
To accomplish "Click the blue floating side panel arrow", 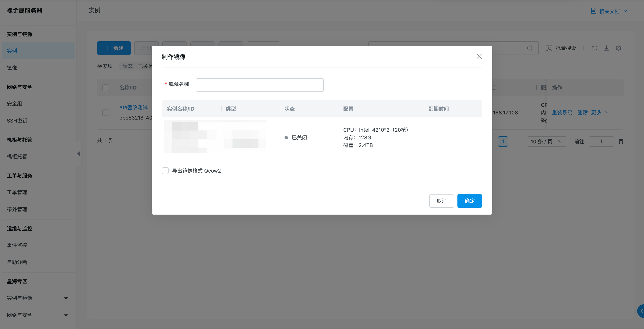I will point(641,311).
